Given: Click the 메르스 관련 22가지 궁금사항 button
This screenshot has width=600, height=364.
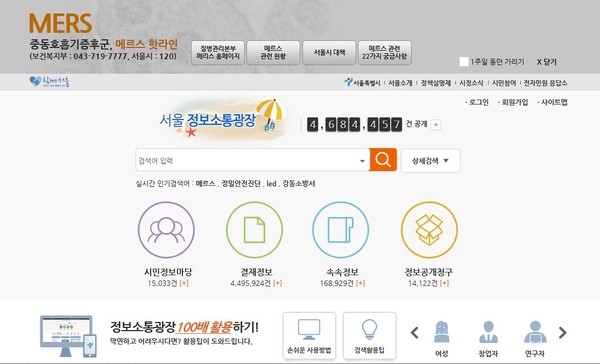Looking at the screenshot, I should pos(385,52).
